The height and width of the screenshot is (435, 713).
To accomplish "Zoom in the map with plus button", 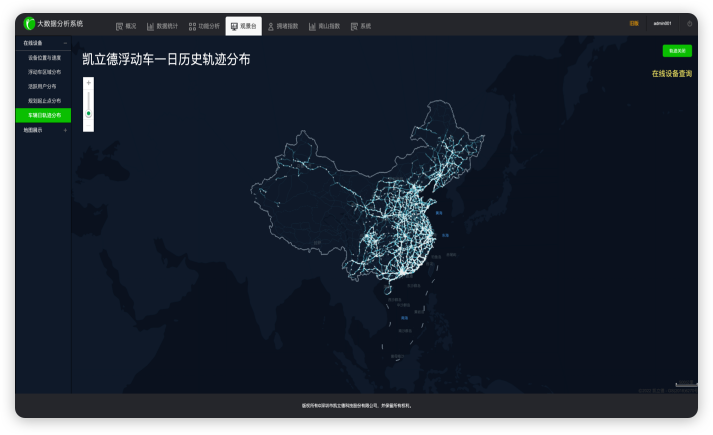I will point(89,82).
